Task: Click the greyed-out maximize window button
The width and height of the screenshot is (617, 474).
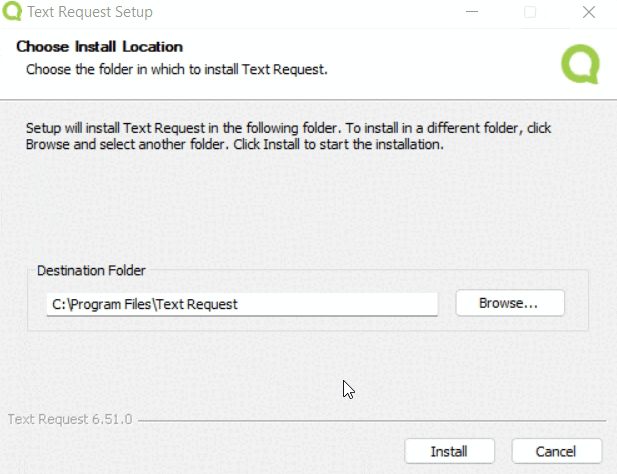Action: (x=530, y=13)
